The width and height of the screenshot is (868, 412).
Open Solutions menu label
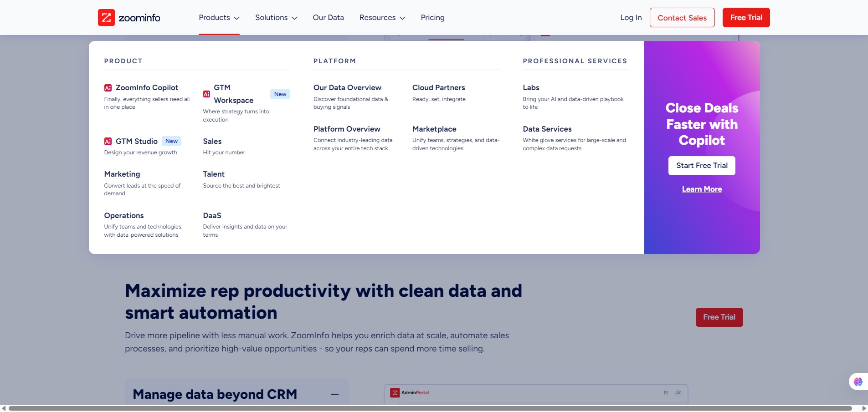point(271,18)
